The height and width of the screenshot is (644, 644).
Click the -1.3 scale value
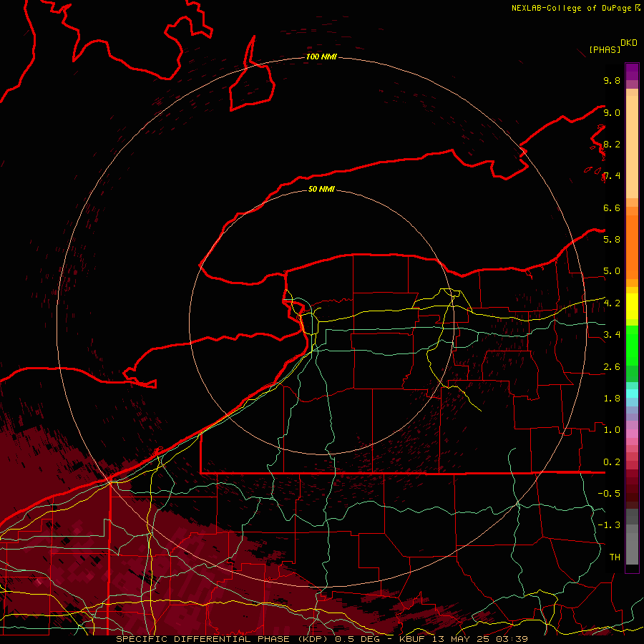point(609,525)
